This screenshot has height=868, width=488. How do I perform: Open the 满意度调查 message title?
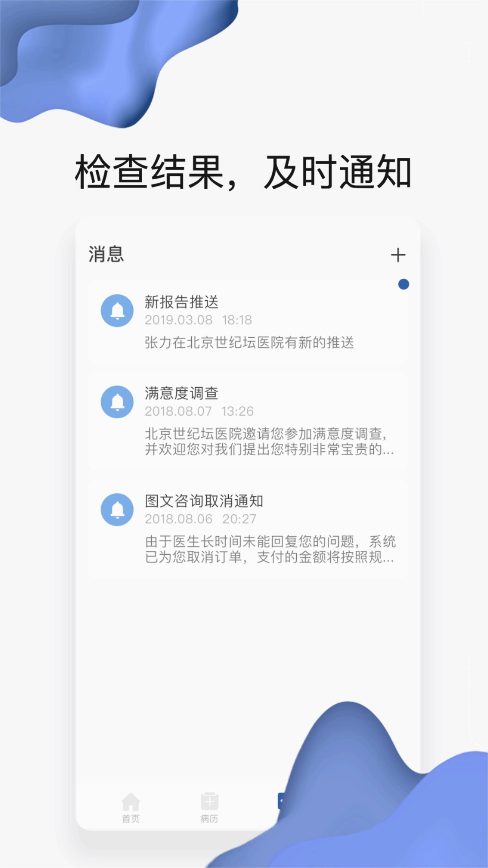coord(182,394)
